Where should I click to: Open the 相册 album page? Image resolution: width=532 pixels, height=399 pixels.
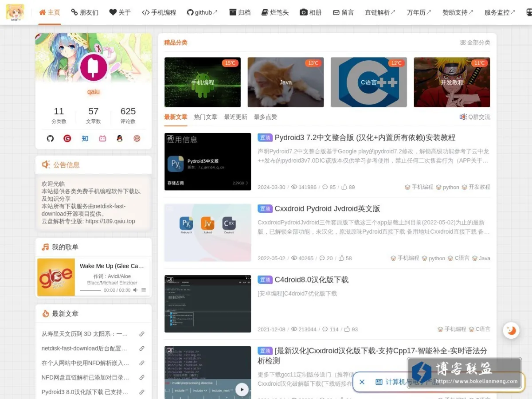pos(311,12)
